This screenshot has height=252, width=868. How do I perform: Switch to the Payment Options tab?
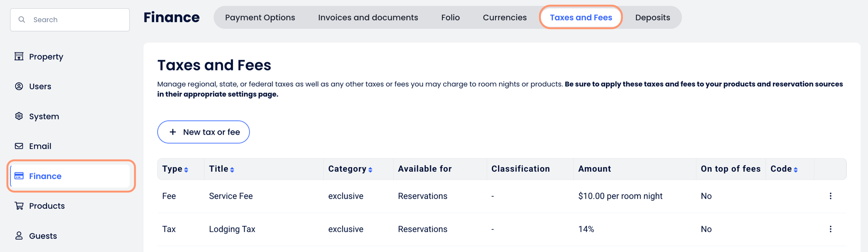pyautogui.click(x=260, y=17)
